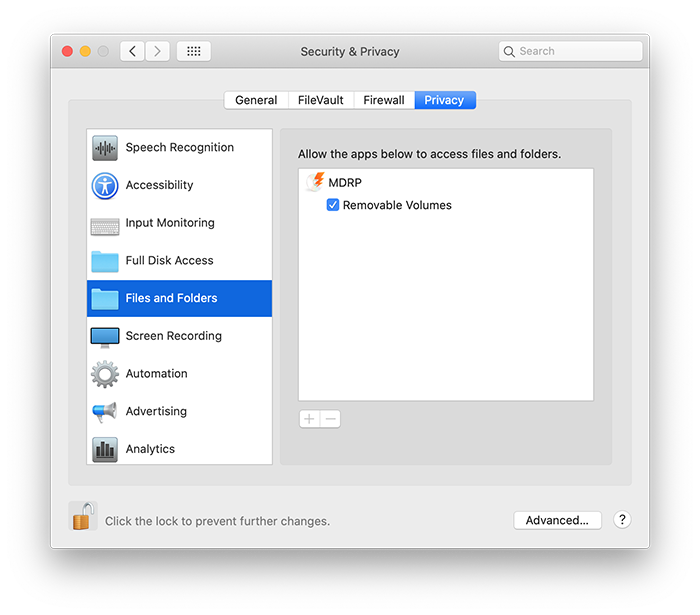700x615 pixels.
Task: Click the Screen Recording monitor icon
Action: tap(105, 337)
